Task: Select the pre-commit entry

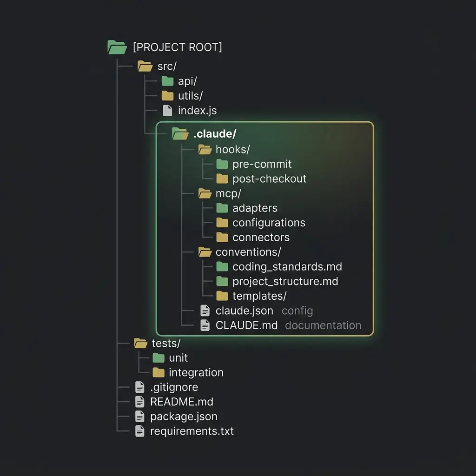Action: (x=262, y=164)
